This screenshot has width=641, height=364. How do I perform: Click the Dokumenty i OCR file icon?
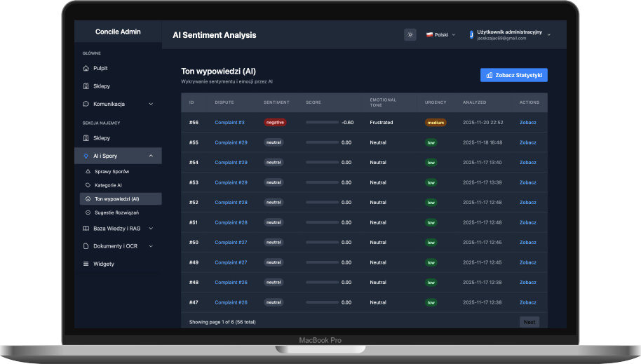pyautogui.click(x=86, y=246)
